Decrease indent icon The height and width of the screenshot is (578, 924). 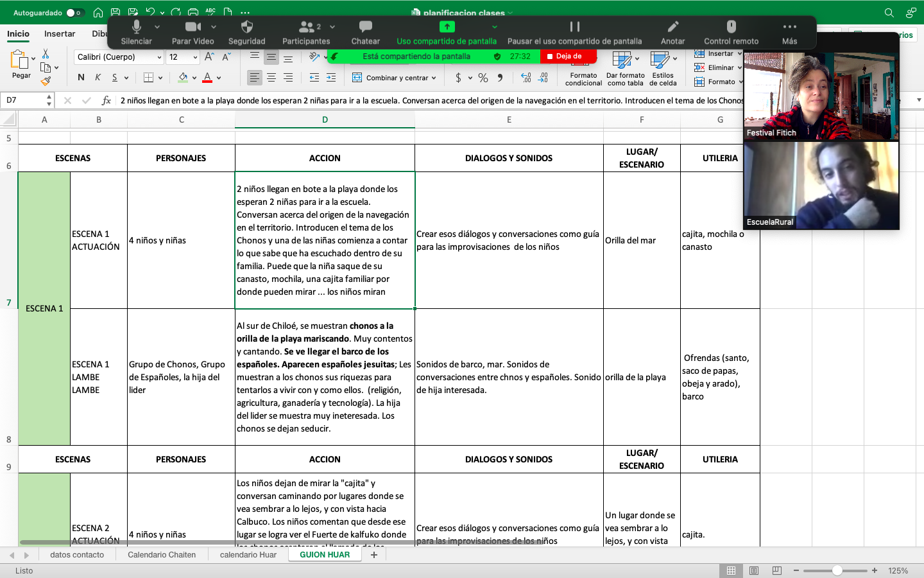[314, 78]
